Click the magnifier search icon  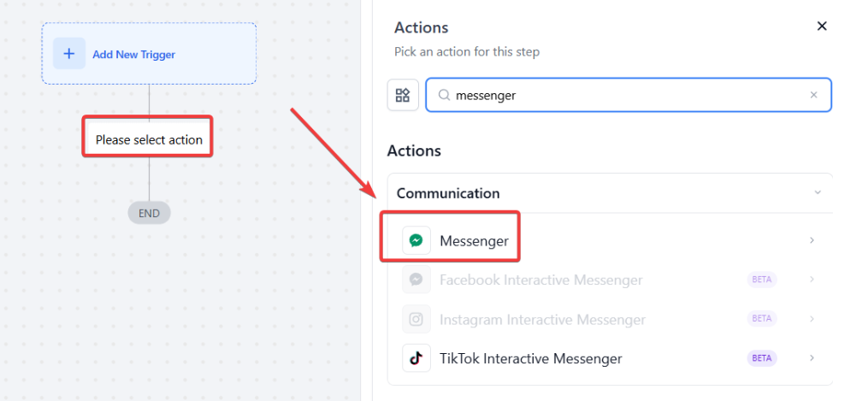point(444,96)
